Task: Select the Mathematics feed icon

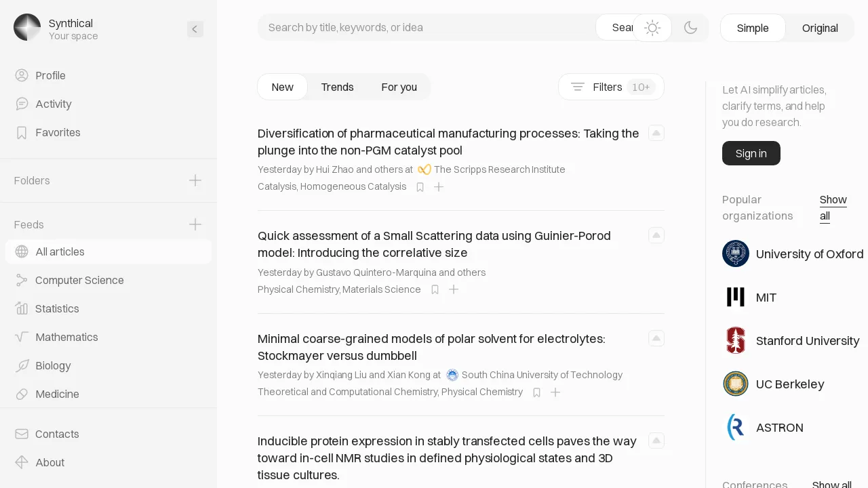Action: pyautogui.click(x=21, y=337)
